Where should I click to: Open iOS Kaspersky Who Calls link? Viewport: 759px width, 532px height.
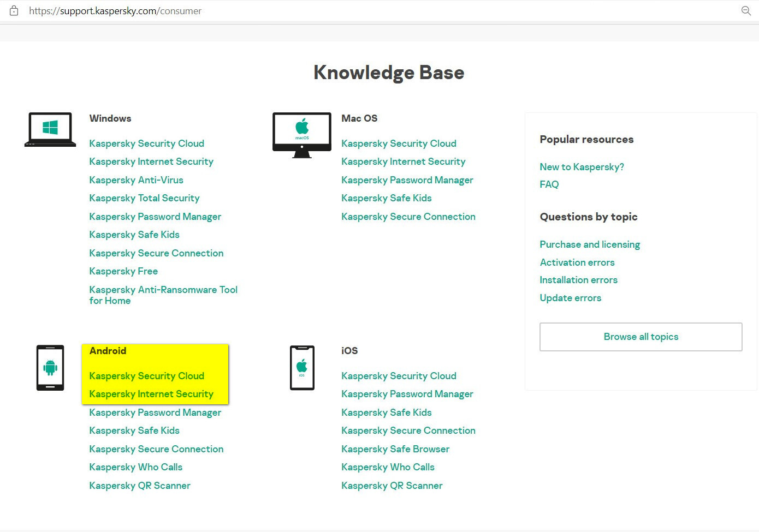[x=388, y=467]
